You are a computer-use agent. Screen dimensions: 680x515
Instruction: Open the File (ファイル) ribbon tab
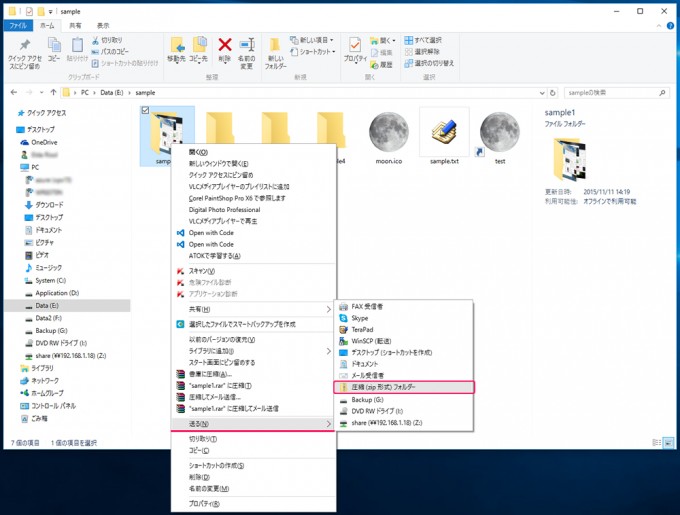18,26
